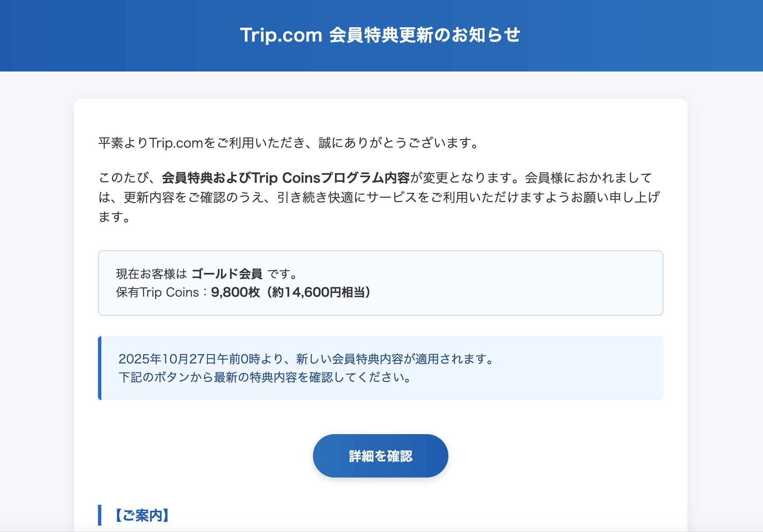The width and height of the screenshot is (763, 532).
Task: Click the Trip.com 会員特典更新のお知らせ header title
Action: point(380,35)
